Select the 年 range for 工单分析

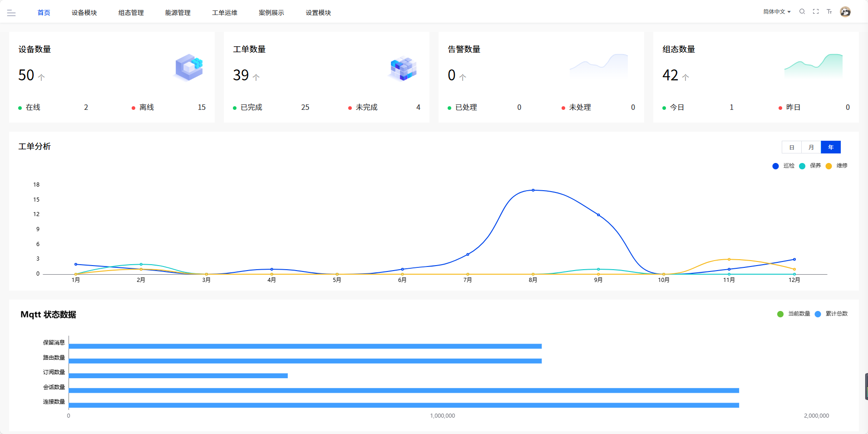point(830,148)
